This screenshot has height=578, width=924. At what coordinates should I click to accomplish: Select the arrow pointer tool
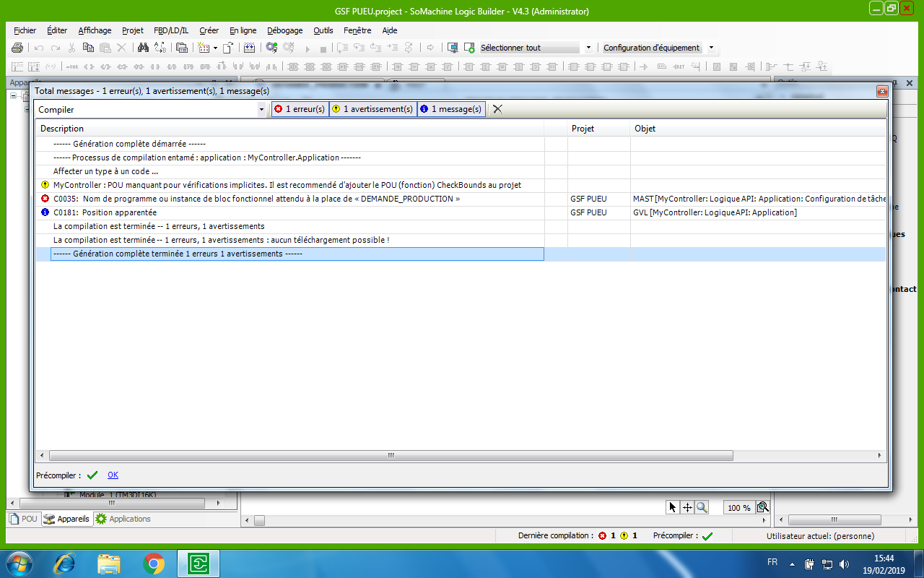673,507
